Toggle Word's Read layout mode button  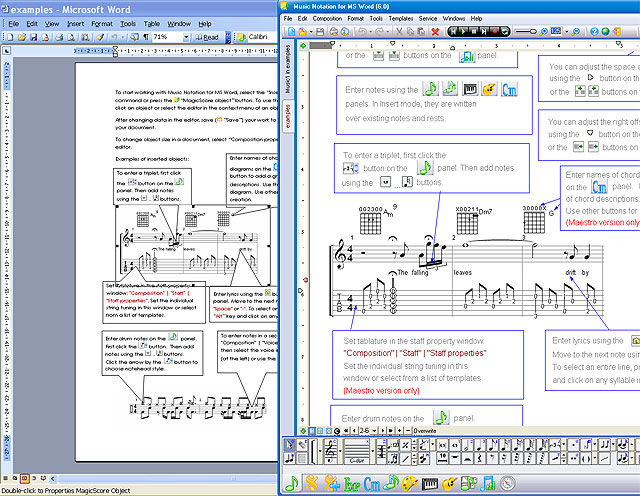(207, 37)
